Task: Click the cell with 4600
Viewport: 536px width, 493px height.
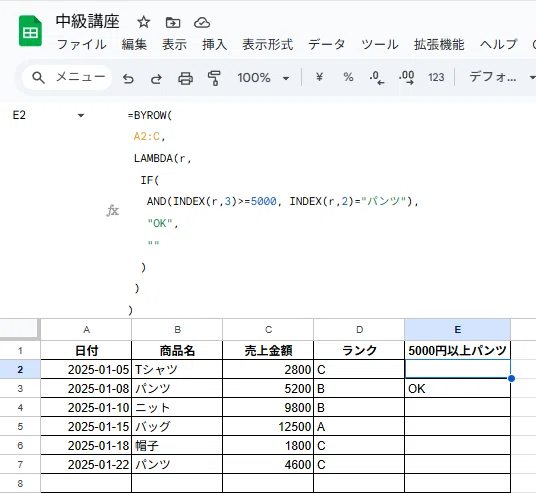Action: pyautogui.click(x=268, y=465)
